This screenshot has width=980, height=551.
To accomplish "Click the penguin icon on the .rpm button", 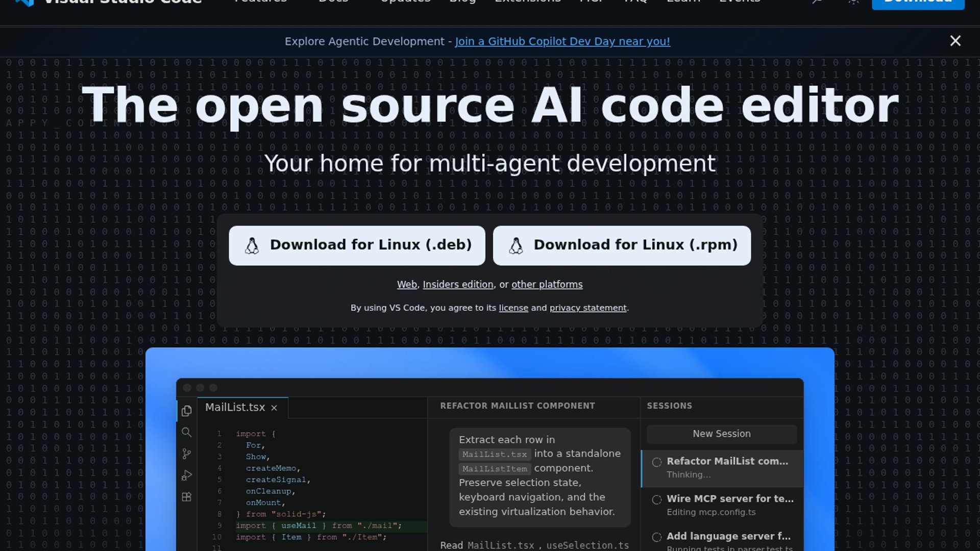I will [516, 245].
